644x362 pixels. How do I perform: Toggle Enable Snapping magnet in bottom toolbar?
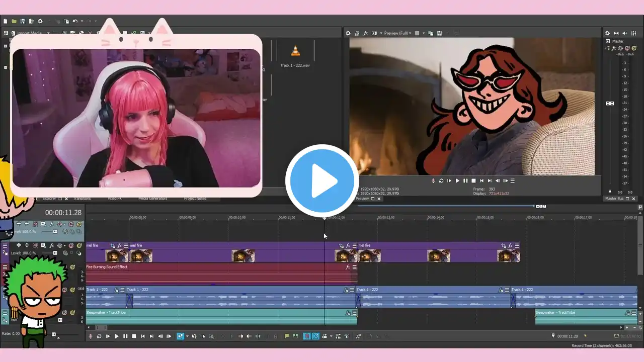coord(307,336)
